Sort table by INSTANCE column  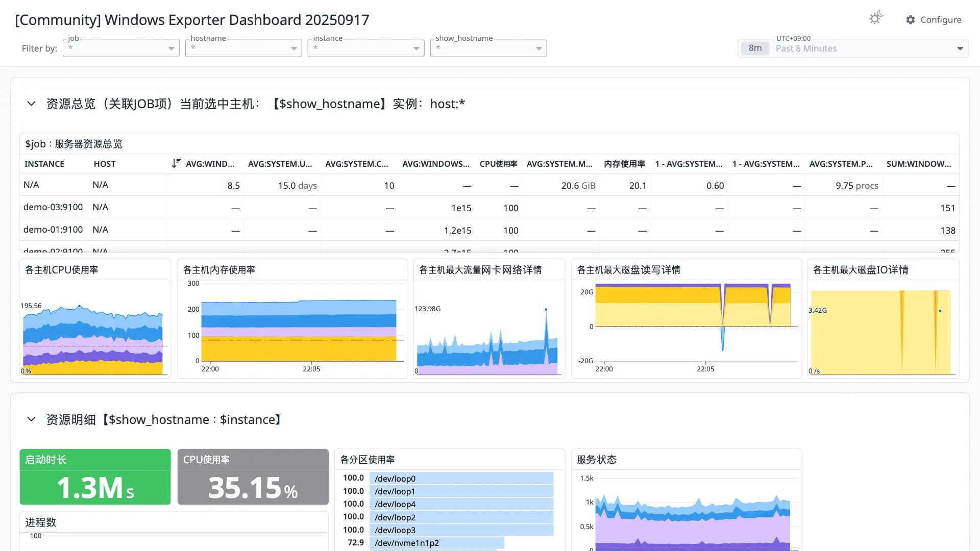click(44, 164)
